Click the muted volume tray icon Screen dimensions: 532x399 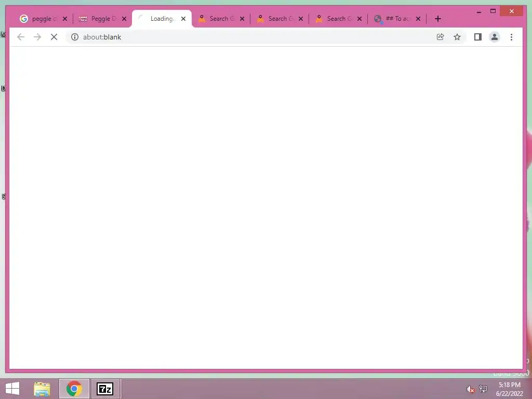470,389
